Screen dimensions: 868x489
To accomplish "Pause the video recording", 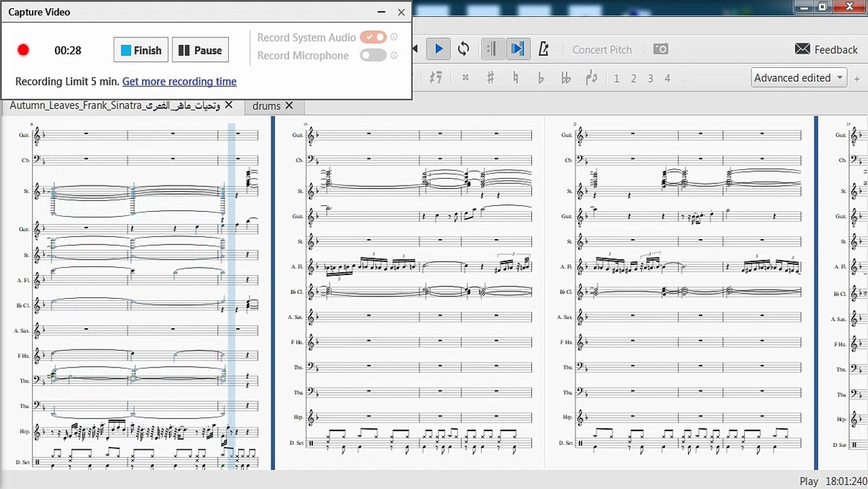I will pos(200,50).
